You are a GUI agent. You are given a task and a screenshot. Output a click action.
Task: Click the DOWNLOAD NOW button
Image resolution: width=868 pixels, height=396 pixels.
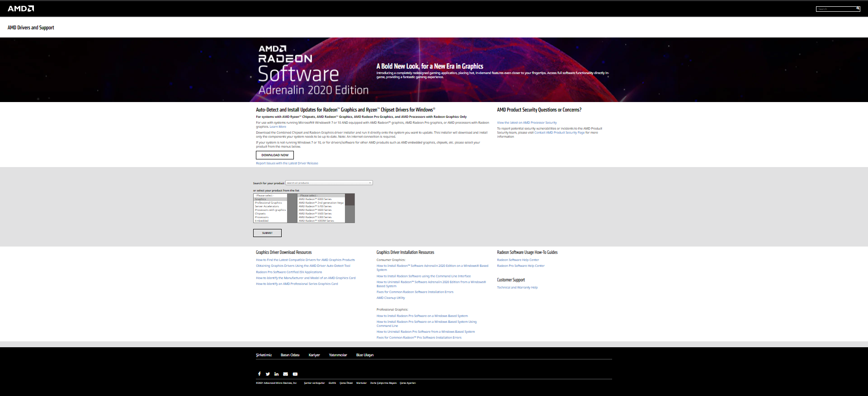pyautogui.click(x=275, y=155)
